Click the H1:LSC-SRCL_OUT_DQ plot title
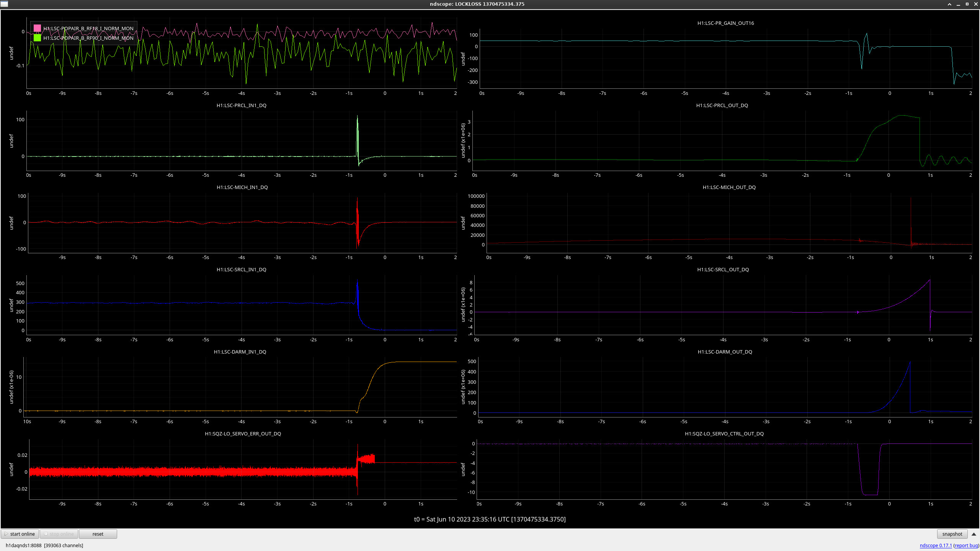Screen dimensions: 980x551 coord(723,269)
